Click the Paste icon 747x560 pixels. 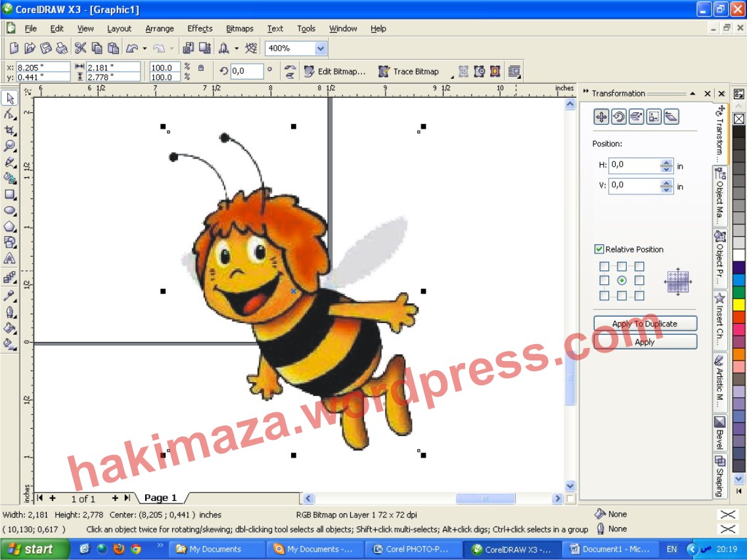113,48
